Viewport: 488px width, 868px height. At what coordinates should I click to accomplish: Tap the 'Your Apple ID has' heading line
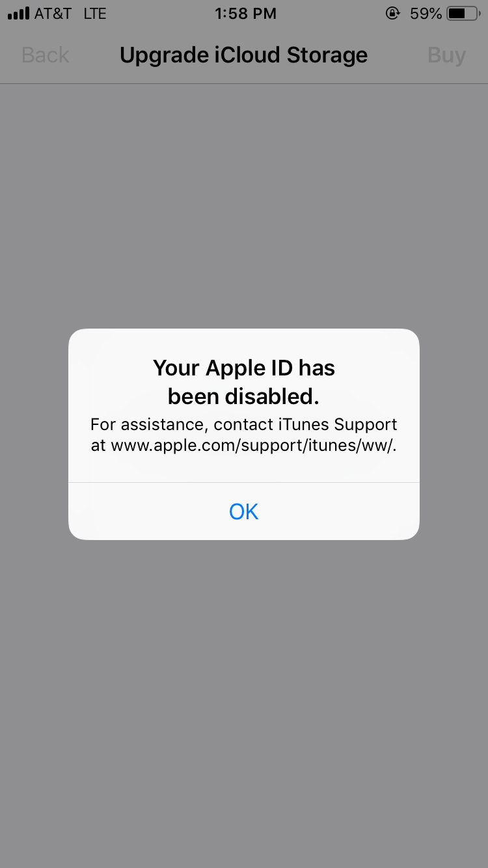(244, 368)
